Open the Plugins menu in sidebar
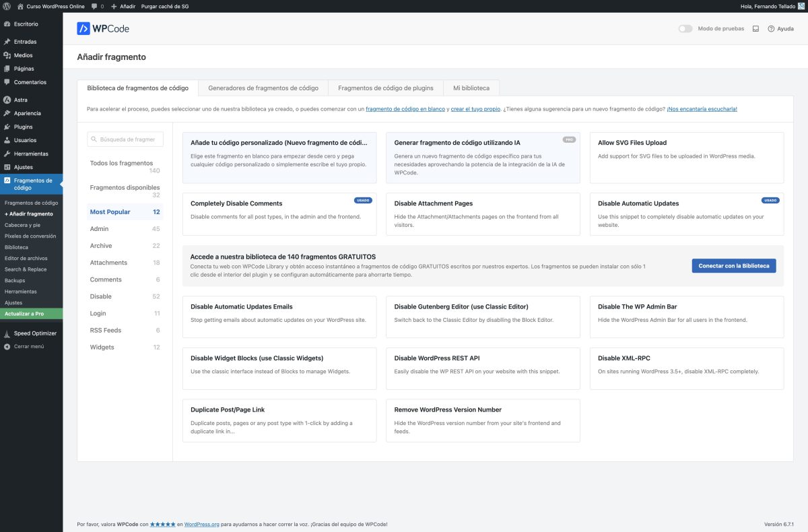The width and height of the screenshot is (808, 532). point(23,127)
